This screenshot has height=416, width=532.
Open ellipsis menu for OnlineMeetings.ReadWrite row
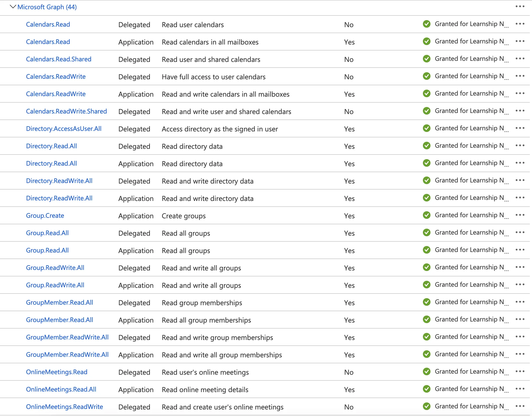click(x=520, y=406)
